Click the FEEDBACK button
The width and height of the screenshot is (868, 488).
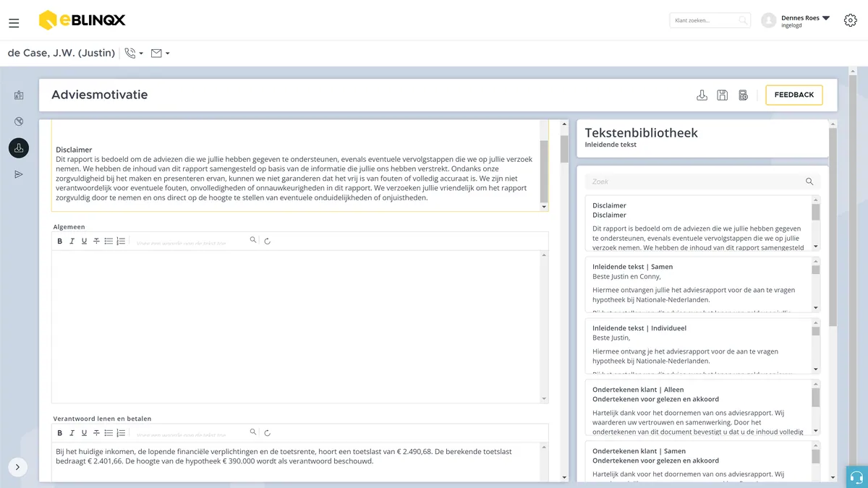point(793,95)
